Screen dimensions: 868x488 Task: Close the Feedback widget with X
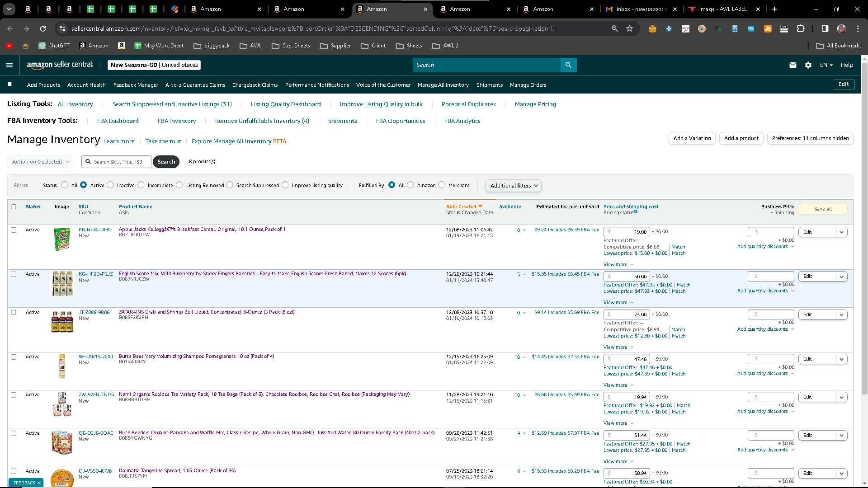[39, 483]
